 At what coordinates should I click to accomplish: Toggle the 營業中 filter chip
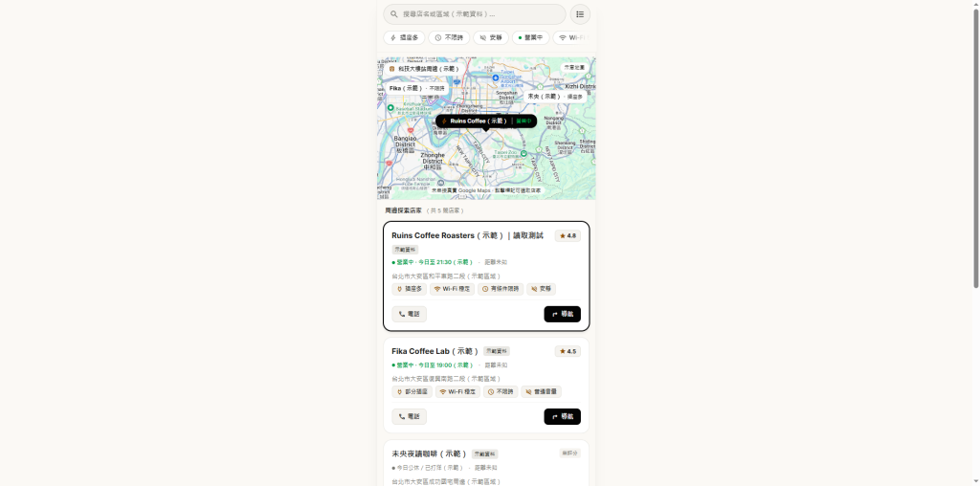click(x=530, y=37)
